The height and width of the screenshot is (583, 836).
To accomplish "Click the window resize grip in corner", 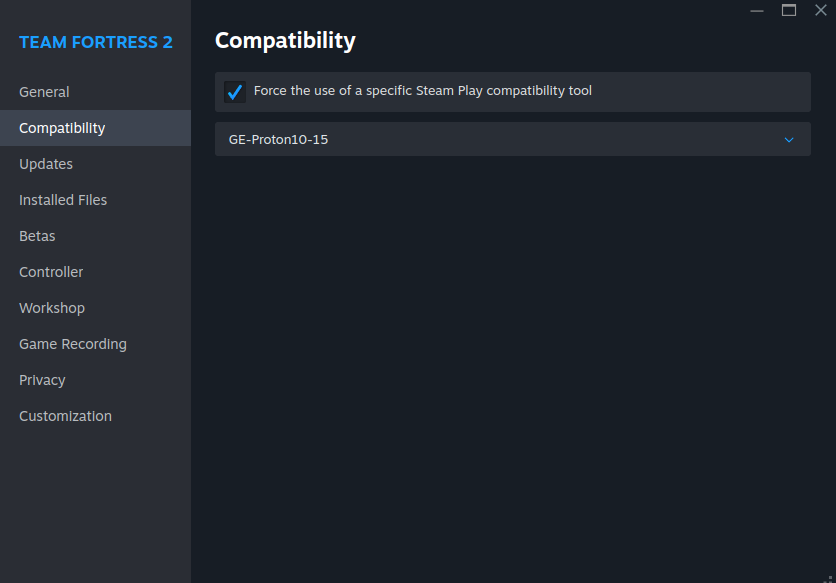I will [829, 576].
